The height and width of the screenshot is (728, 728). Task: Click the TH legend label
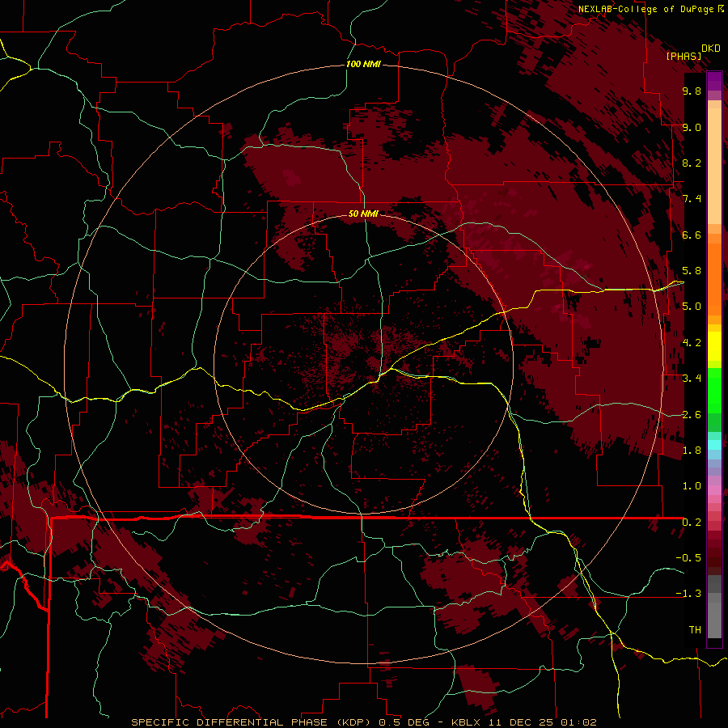(x=695, y=630)
